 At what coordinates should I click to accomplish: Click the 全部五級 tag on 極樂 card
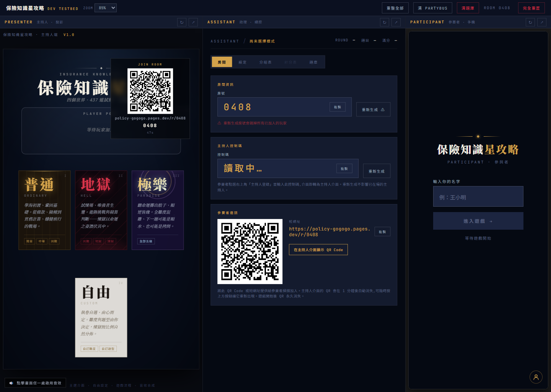tap(146, 241)
